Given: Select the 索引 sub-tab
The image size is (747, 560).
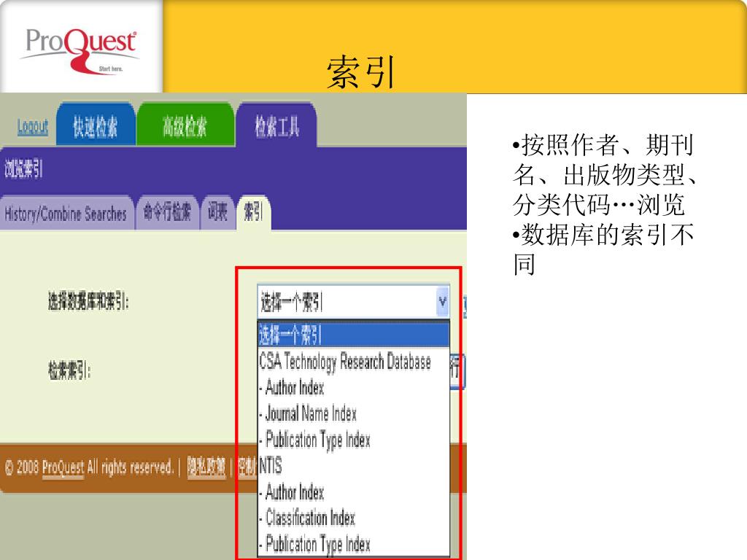Looking at the screenshot, I should [x=253, y=212].
